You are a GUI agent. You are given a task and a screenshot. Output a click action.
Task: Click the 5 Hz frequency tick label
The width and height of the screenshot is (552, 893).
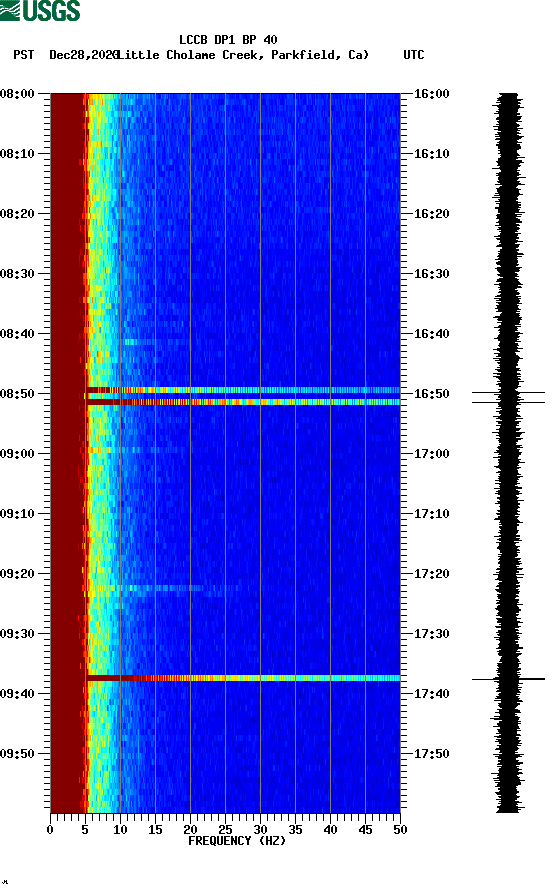(85, 830)
